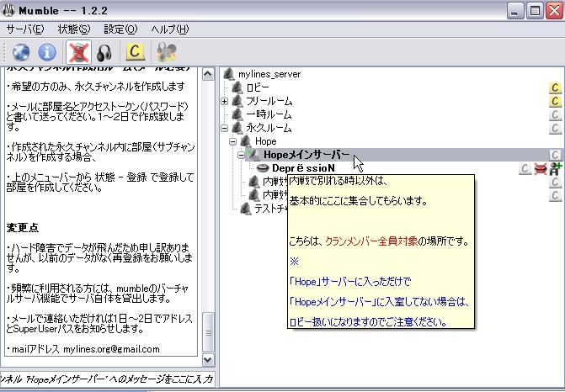Click the フリールーム channel speaker icon
The height and width of the screenshot is (392, 565).
237,101
